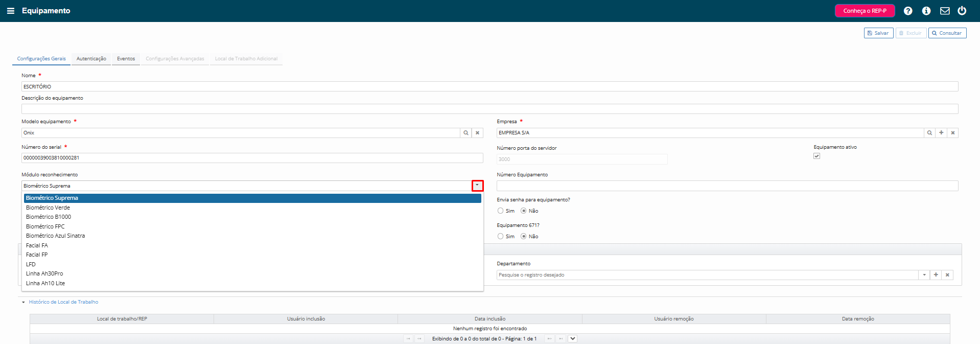This screenshot has height=344, width=980.
Task: Click the Número Equipamento field
Action: [727, 186]
